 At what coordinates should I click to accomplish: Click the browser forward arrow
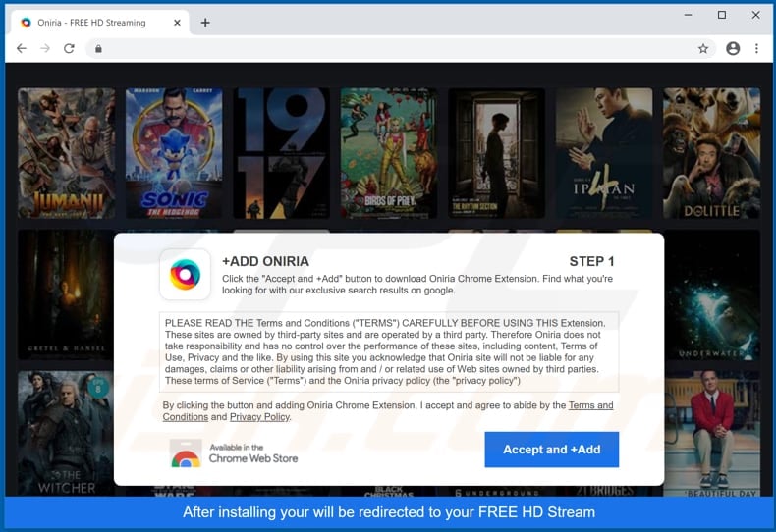click(45, 48)
